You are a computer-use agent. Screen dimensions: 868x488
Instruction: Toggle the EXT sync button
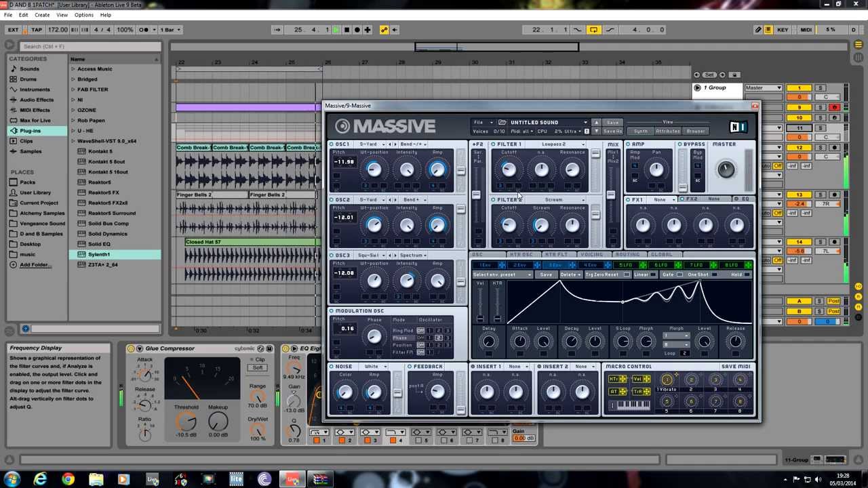pos(13,30)
